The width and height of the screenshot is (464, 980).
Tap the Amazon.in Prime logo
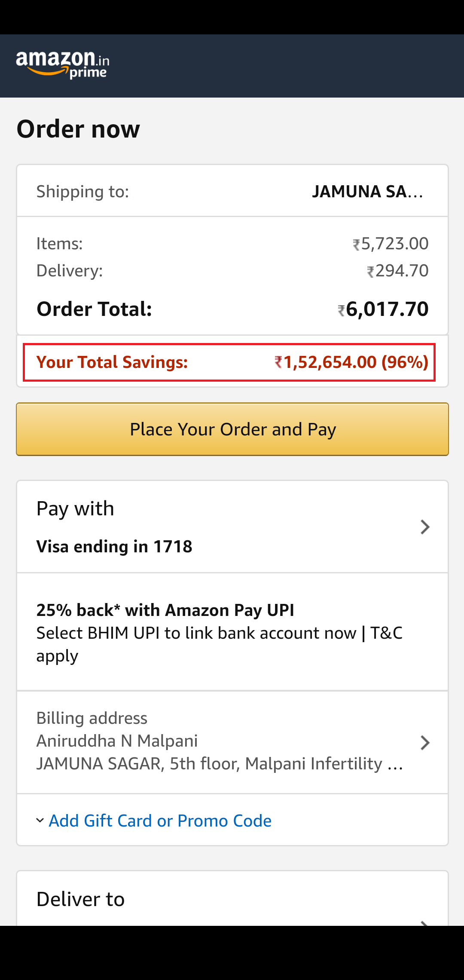pos(63,65)
